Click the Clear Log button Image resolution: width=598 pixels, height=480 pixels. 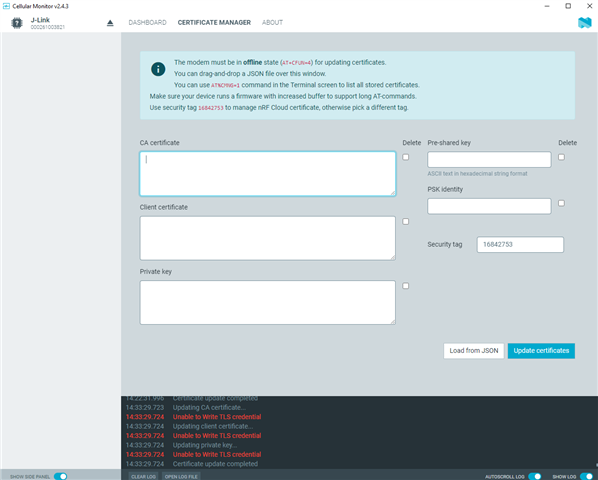[143, 477]
